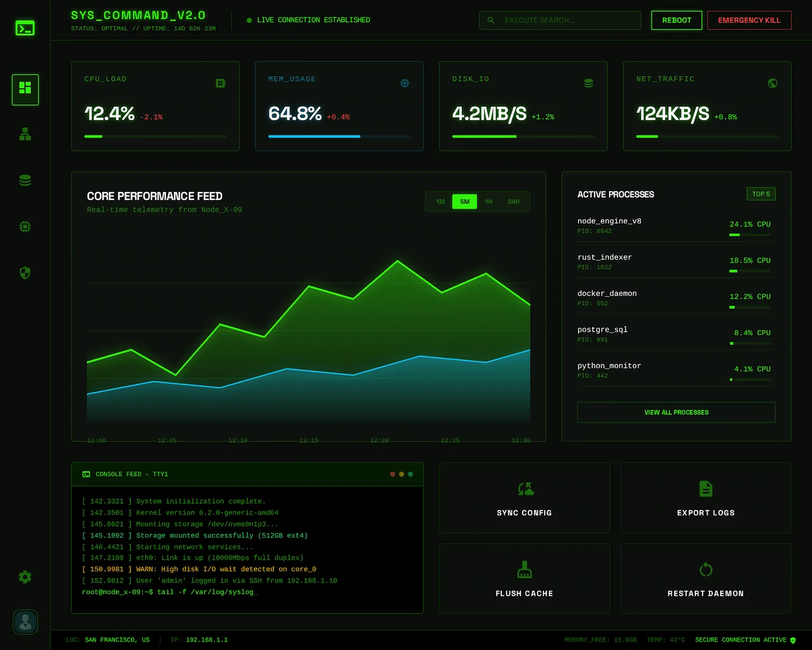Screen dimensions: 812x650
Task: Open settings via the sidebar gear icon
Action: point(25,577)
